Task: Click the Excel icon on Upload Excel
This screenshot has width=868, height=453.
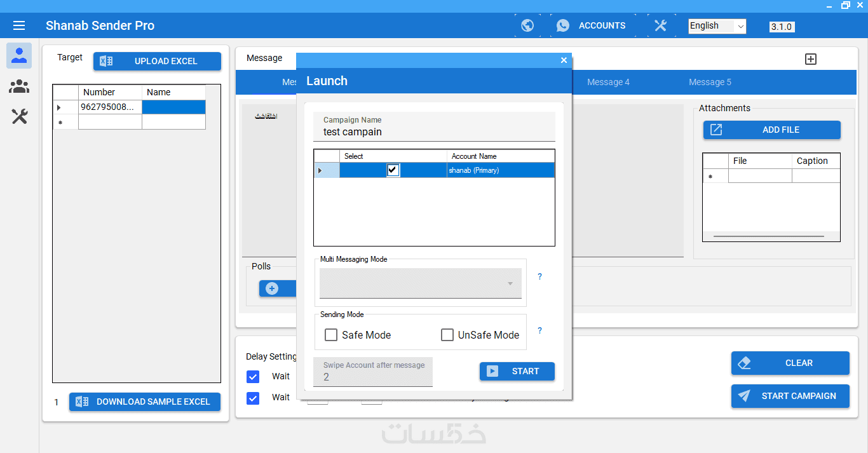Action: click(x=106, y=61)
